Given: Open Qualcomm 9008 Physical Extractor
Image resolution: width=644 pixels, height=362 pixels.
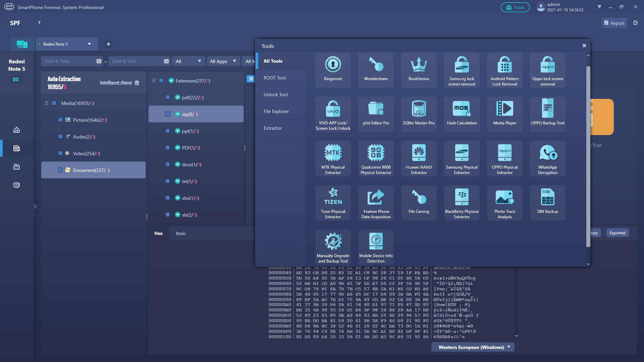Looking at the screenshot, I should coord(376,159).
